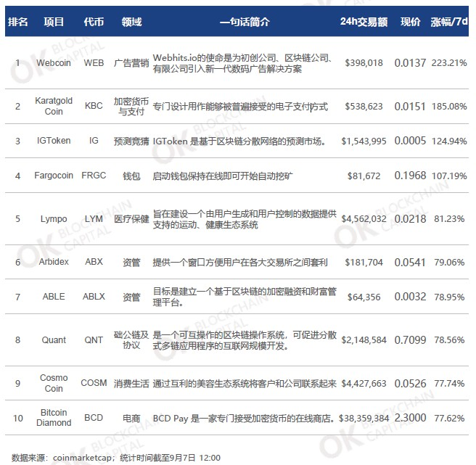The image size is (476, 465).
Task: Select the ABX token symbol
Action: click(x=94, y=262)
